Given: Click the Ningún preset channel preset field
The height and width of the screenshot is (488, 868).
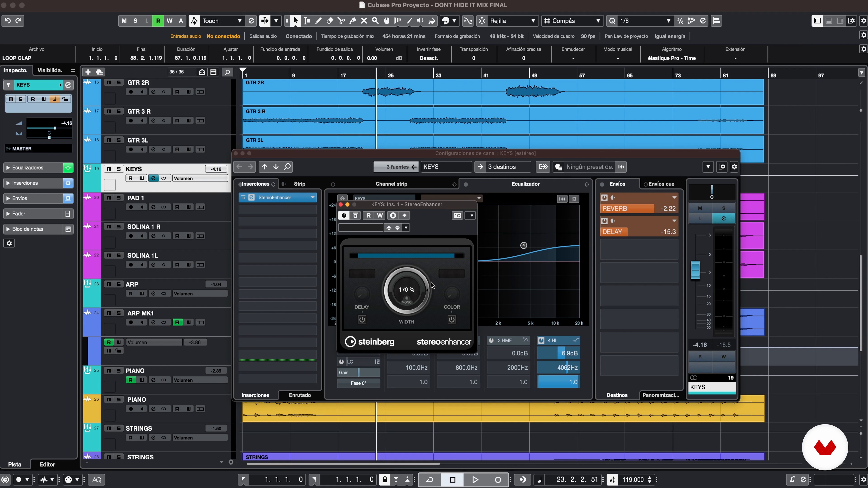Looking at the screenshot, I should point(590,167).
